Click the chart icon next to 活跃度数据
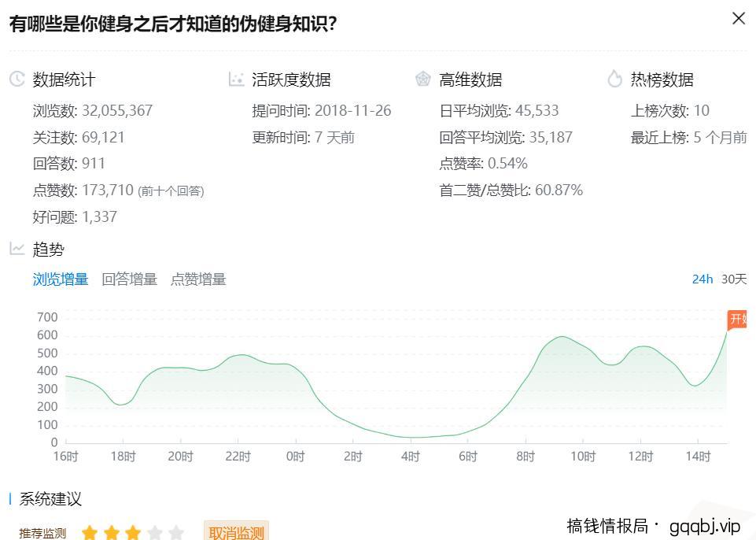 pos(236,79)
